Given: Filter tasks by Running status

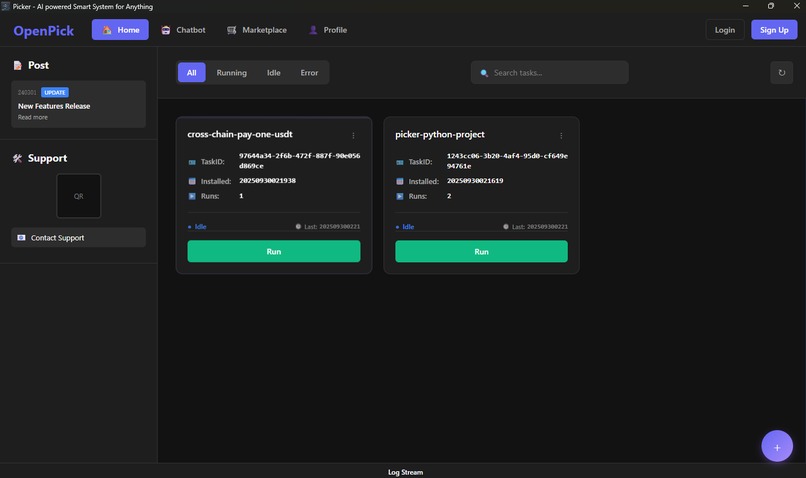Looking at the screenshot, I should [x=231, y=72].
